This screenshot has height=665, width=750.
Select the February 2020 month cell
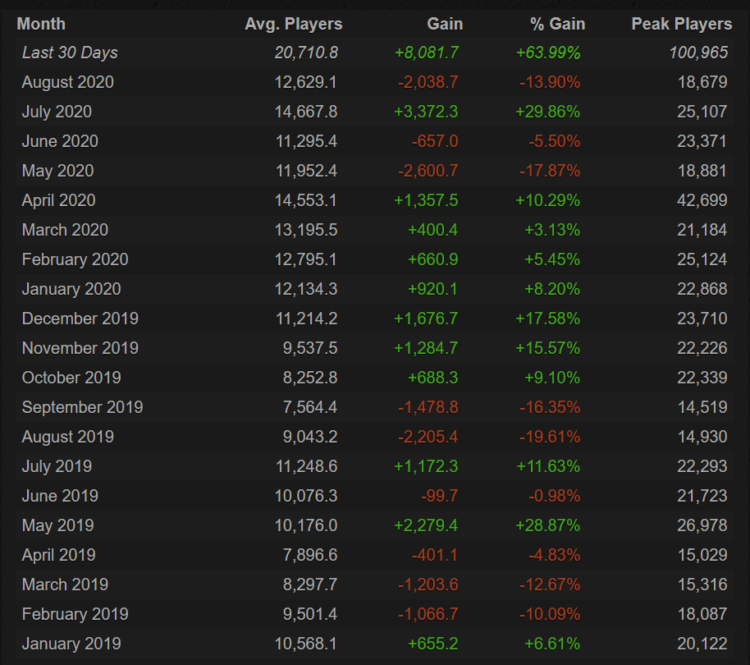pyautogui.click(x=75, y=260)
